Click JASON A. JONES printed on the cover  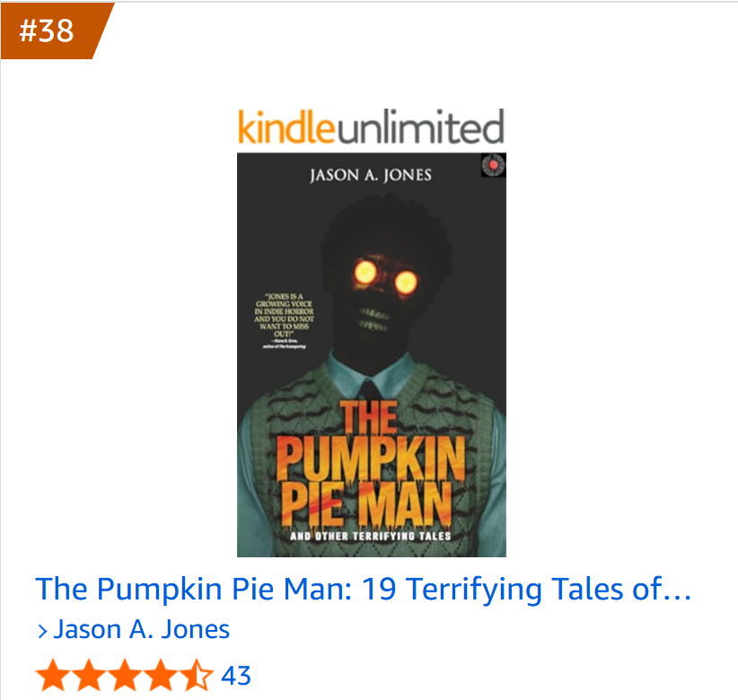371,175
